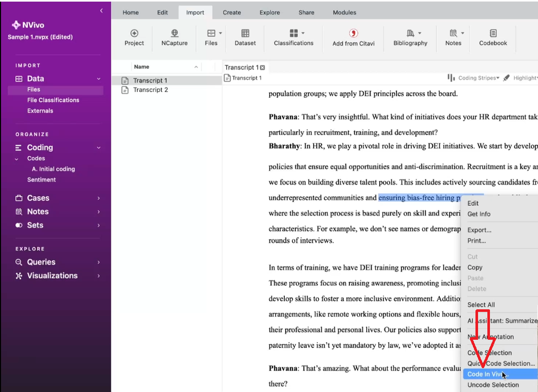Expand the sidebar Notes section chevron
Image resolution: width=538 pixels, height=392 pixels.
pos(99,212)
